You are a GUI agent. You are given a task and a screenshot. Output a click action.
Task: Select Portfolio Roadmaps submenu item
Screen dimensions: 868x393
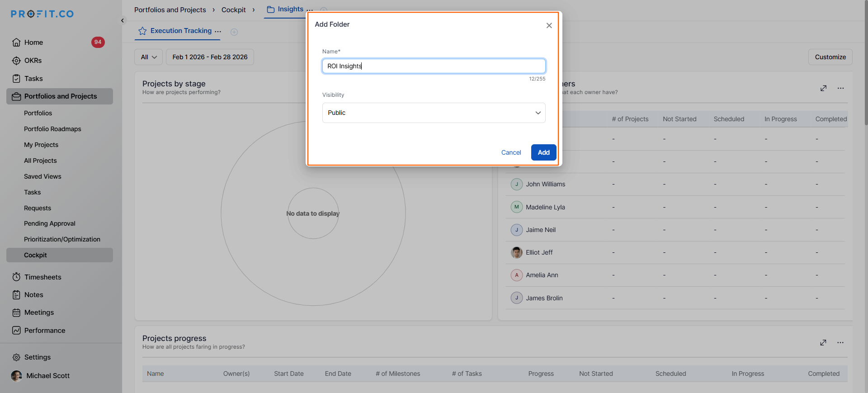point(52,129)
